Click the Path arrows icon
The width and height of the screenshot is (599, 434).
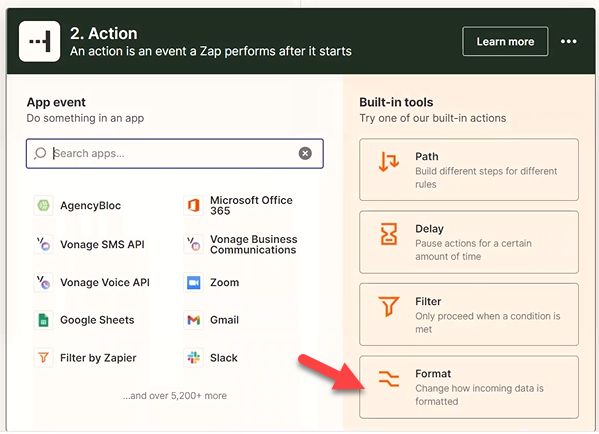[389, 161]
